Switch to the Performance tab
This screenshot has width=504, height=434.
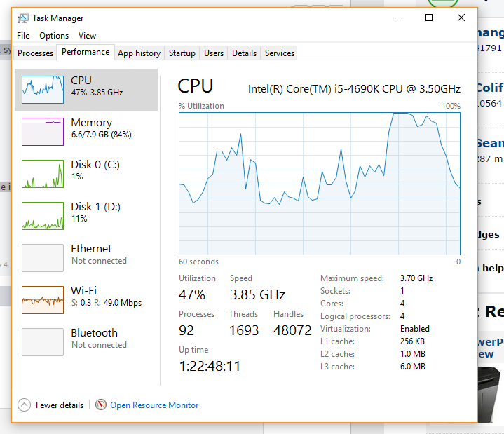coord(86,52)
